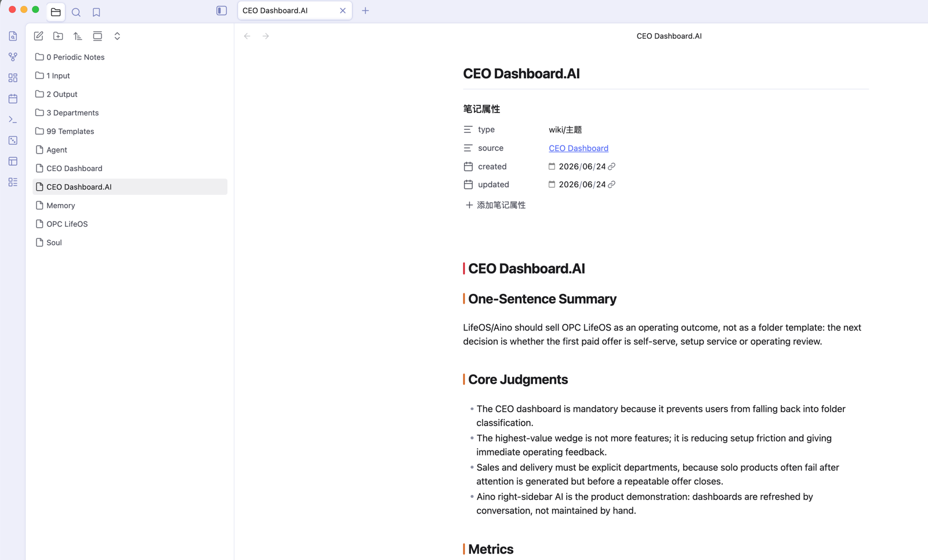
Task: Auto-reveal current file icon
Action: tap(97, 36)
